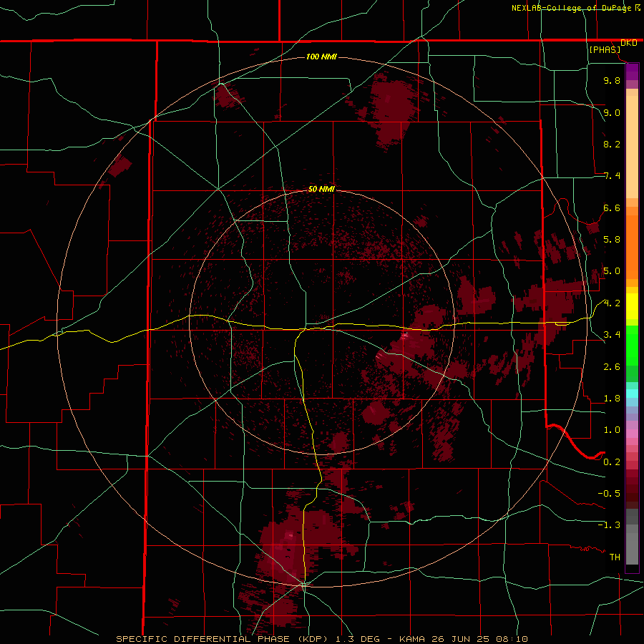Select the 3.4 scale label
The image size is (644, 644).
coord(612,335)
